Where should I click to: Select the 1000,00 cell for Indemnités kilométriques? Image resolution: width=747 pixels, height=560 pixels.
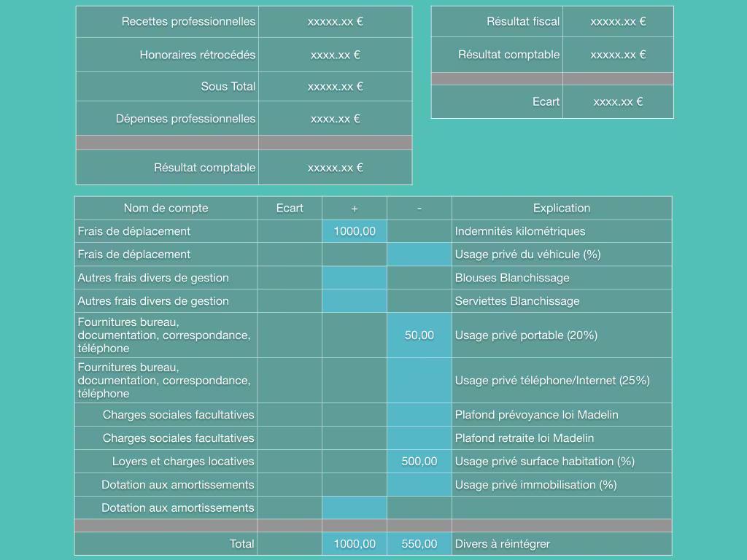(x=355, y=231)
